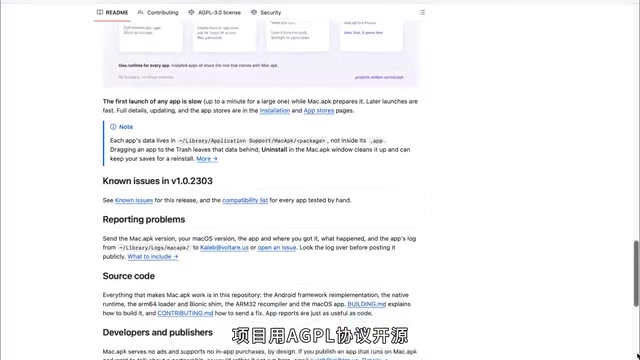Open the Installation page link
This screenshot has height=360, width=640.
pyautogui.click(x=275, y=111)
